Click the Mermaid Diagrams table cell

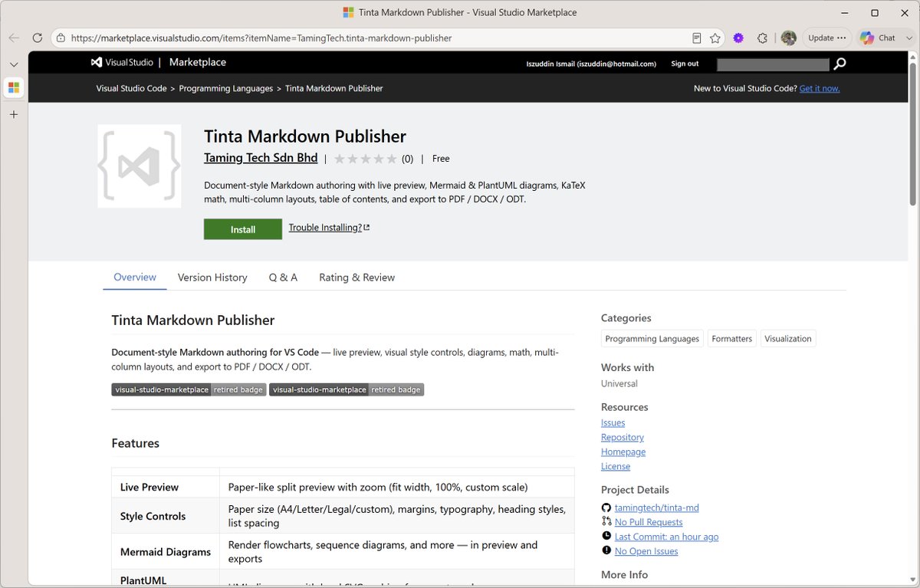point(166,551)
